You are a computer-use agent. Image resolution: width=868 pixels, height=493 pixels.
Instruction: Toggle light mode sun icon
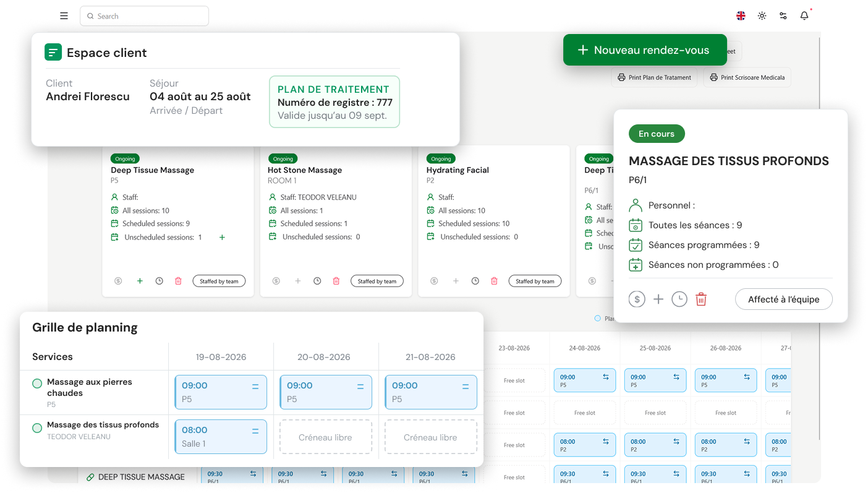coord(762,16)
